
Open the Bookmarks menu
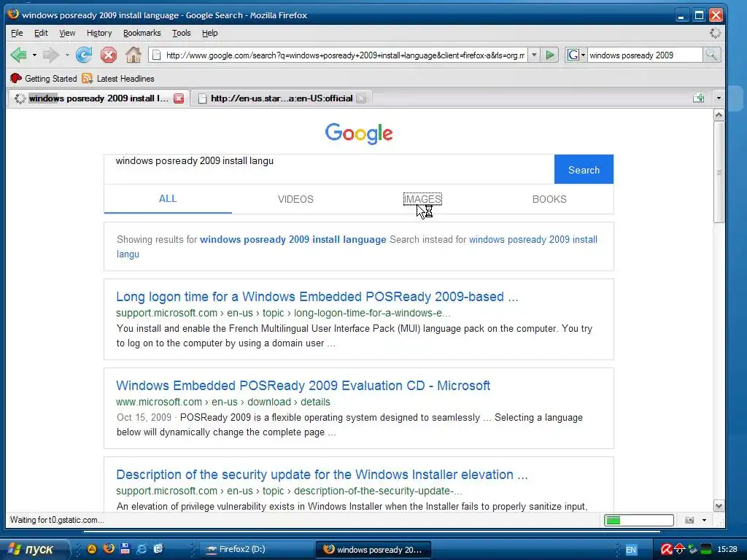(142, 33)
